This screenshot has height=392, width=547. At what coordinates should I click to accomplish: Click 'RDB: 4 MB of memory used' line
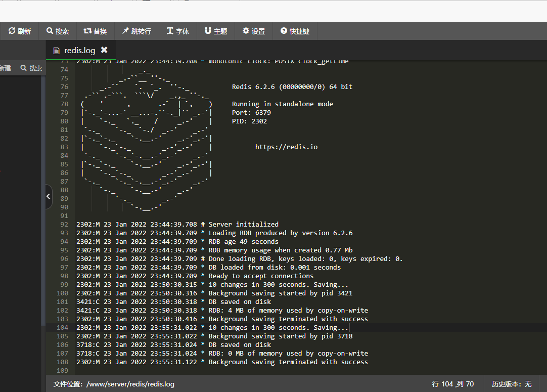[222, 311]
